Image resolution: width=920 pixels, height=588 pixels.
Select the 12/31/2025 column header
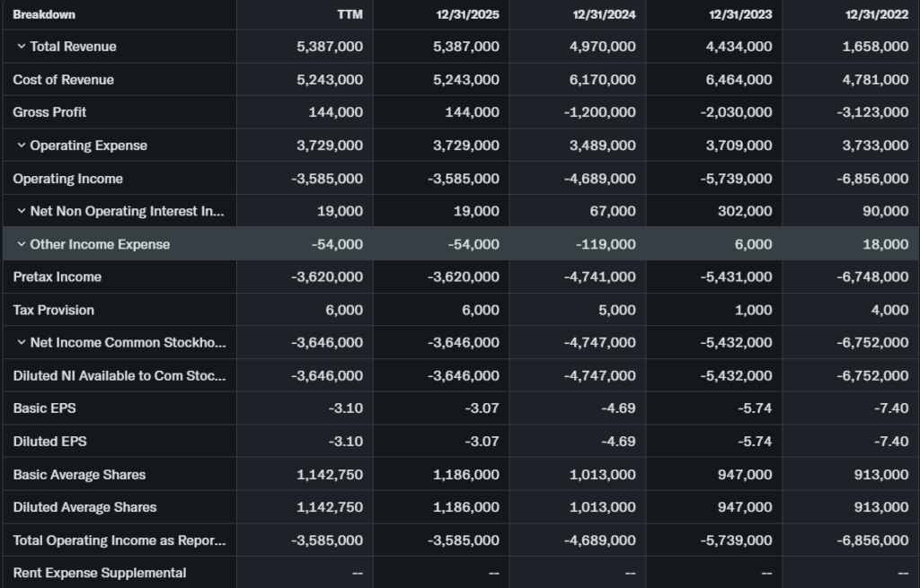click(469, 14)
